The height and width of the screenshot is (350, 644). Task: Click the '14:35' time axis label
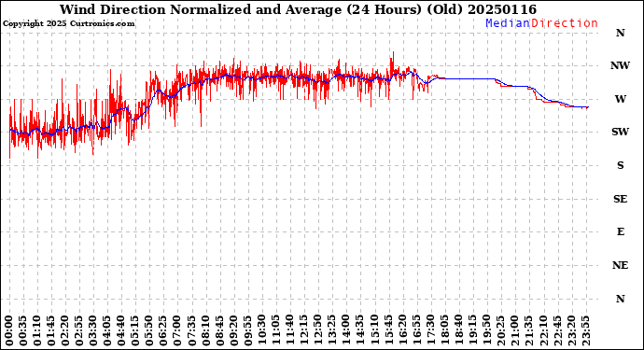point(359,330)
